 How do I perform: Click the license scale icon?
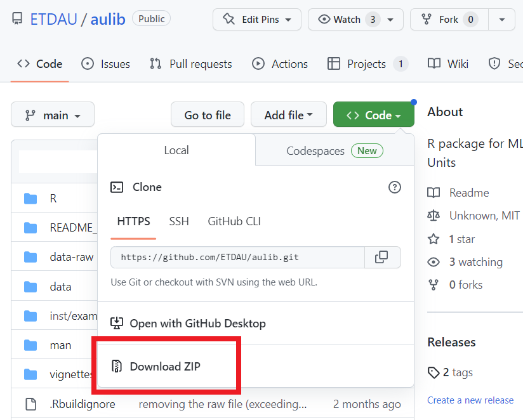434,216
